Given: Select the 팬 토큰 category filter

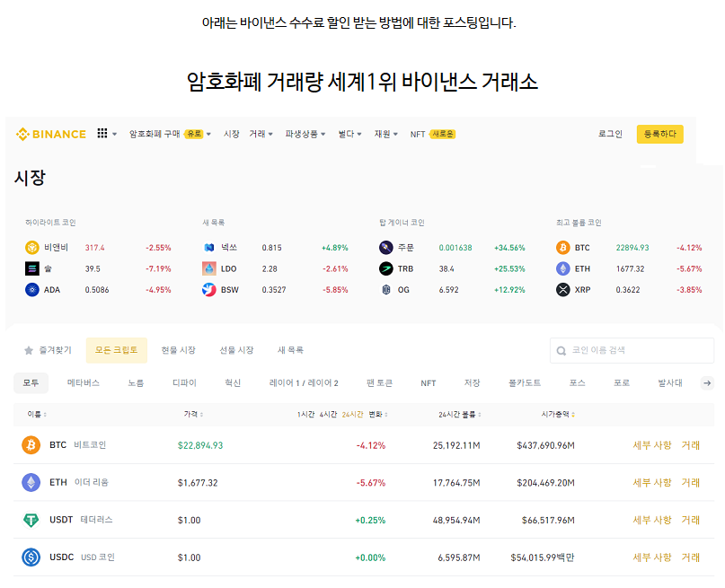Looking at the screenshot, I should click(379, 383).
